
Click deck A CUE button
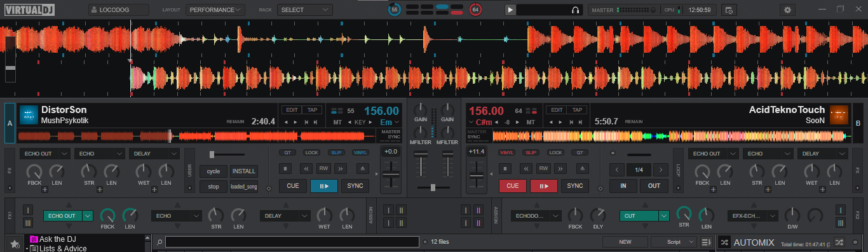293,186
